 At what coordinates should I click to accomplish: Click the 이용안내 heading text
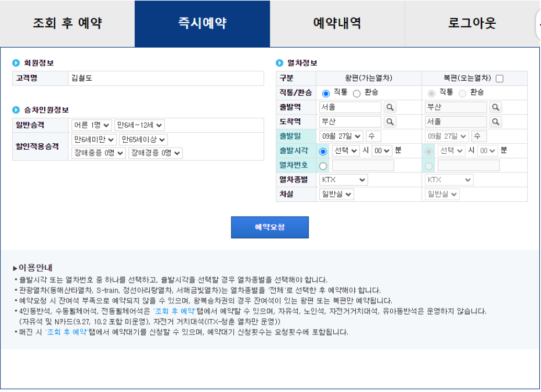click(35, 268)
